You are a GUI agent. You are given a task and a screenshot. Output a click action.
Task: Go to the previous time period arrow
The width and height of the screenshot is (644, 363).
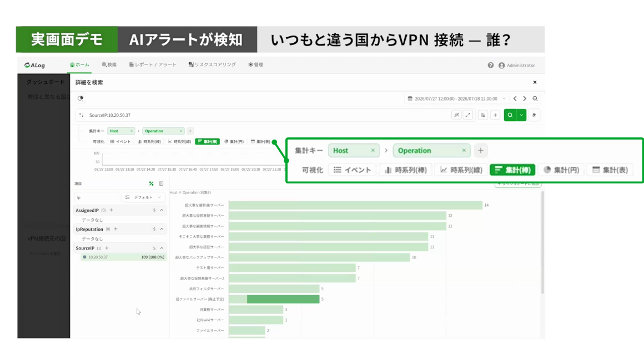(x=515, y=98)
